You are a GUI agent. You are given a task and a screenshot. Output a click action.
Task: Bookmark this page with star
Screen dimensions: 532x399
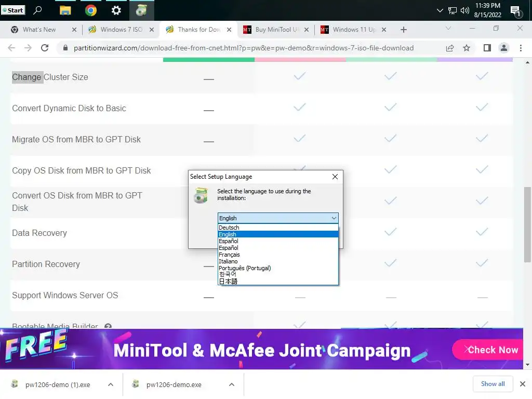(x=467, y=48)
